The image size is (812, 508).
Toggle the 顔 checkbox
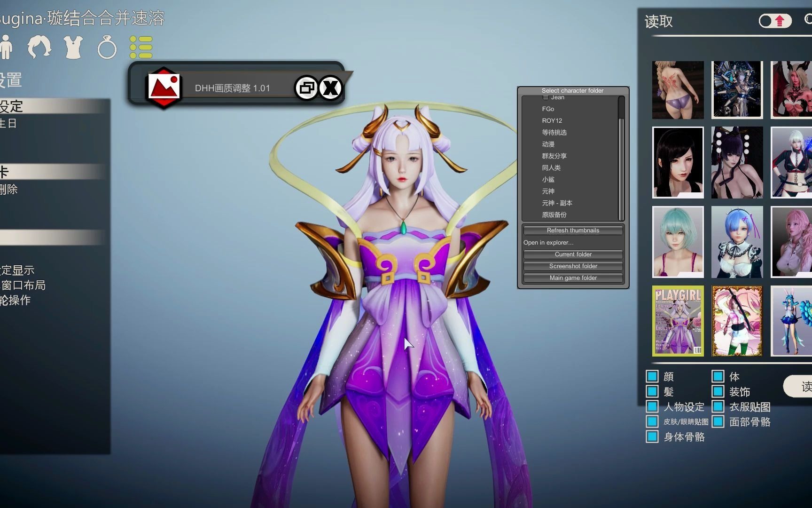click(652, 376)
